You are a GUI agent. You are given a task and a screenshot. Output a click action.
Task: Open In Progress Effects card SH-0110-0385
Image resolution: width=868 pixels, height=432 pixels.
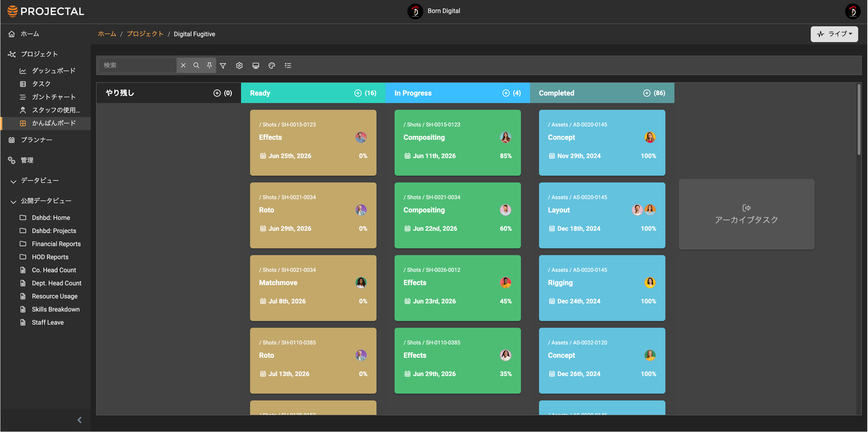point(457,360)
